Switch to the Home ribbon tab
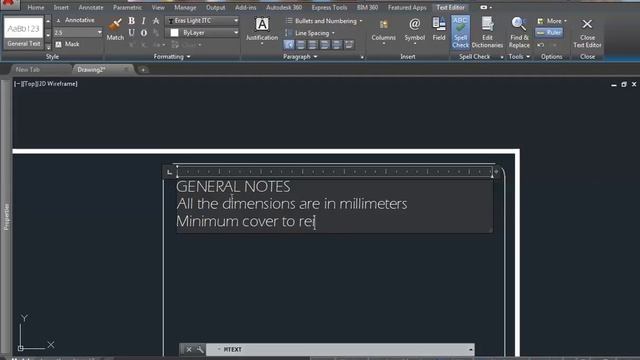 pos(36,7)
